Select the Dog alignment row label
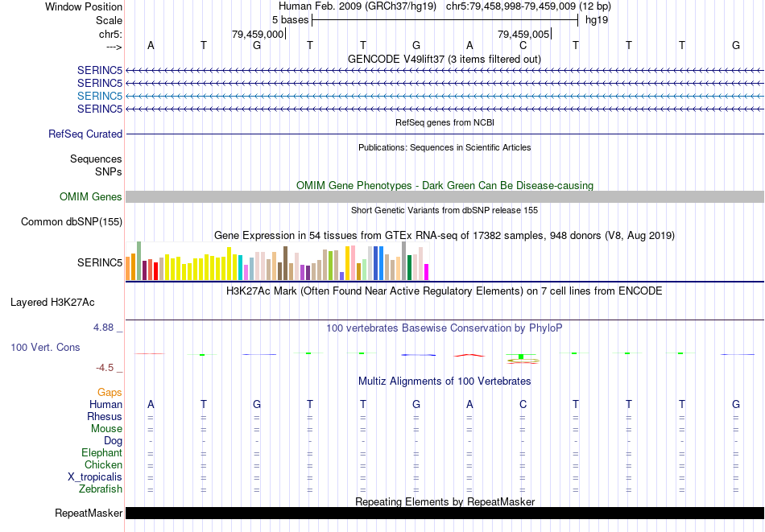This screenshot has width=765, height=532. (114, 441)
